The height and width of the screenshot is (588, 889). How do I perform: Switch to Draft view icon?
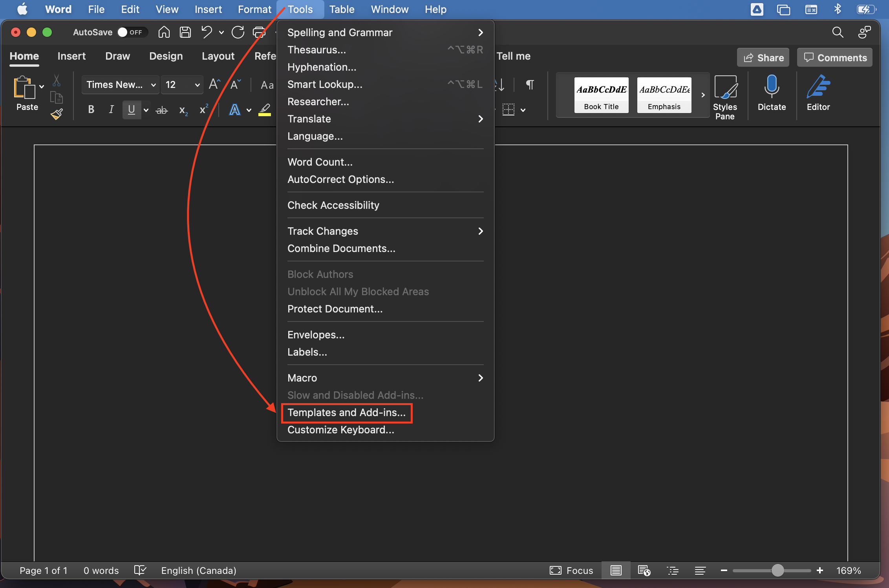coord(700,570)
